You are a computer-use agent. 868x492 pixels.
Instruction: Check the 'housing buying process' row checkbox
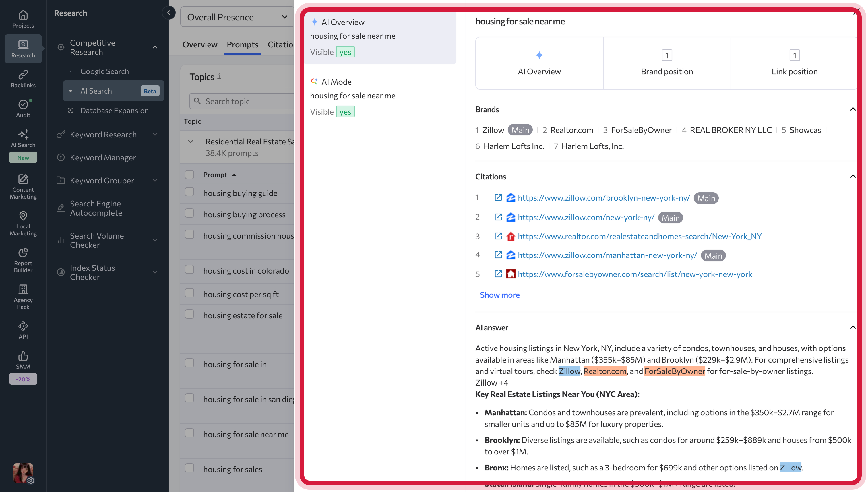coord(189,213)
